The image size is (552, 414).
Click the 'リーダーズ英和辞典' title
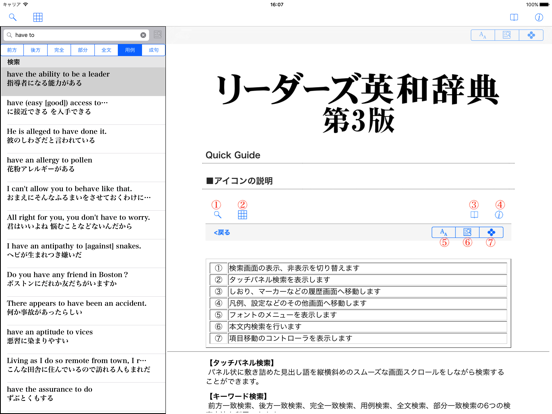pyautogui.click(x=357, y=89)
